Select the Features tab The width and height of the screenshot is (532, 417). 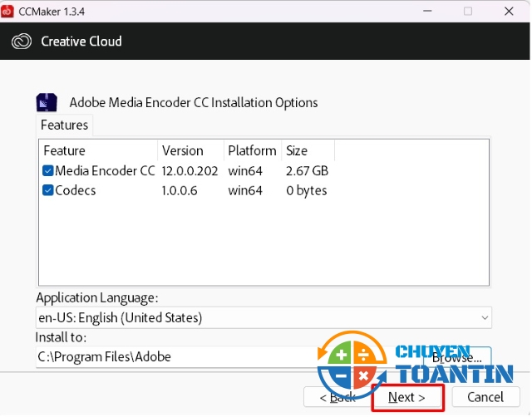click(x=65, y=125)
